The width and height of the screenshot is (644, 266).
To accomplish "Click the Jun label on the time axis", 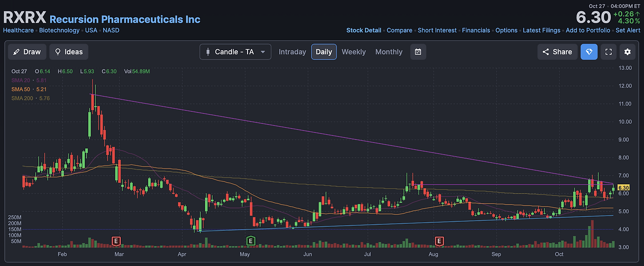I will pyautogui.click(x=308, y=254).
